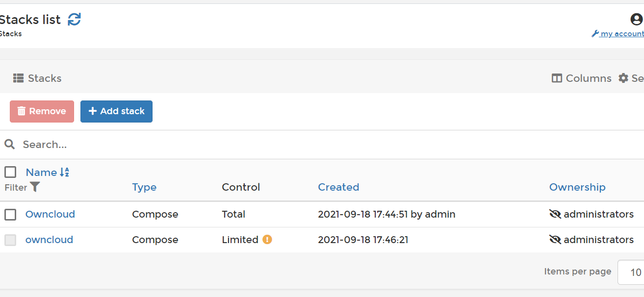This screenshot has height=297, width=644.
Task: Click the warning icon beside Limited control
Action: [267, 239]
